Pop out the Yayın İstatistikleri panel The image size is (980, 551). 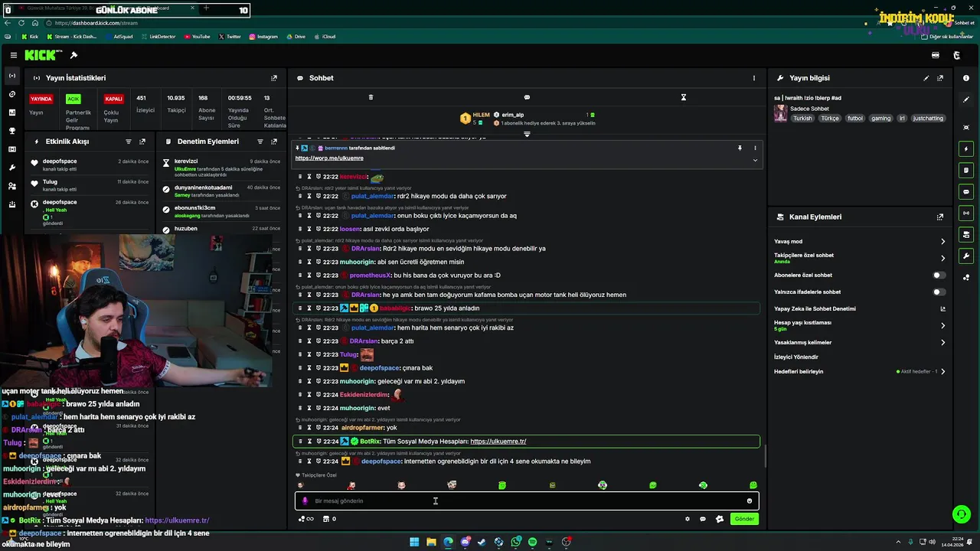click(x=274, y=78)
